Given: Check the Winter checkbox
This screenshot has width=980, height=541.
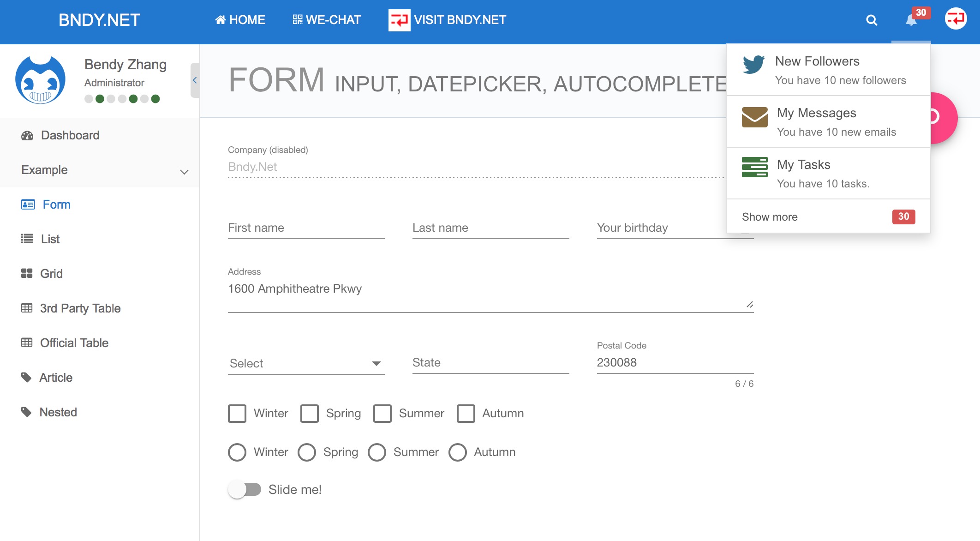Looking at the screenshot, I should point(237,414).
